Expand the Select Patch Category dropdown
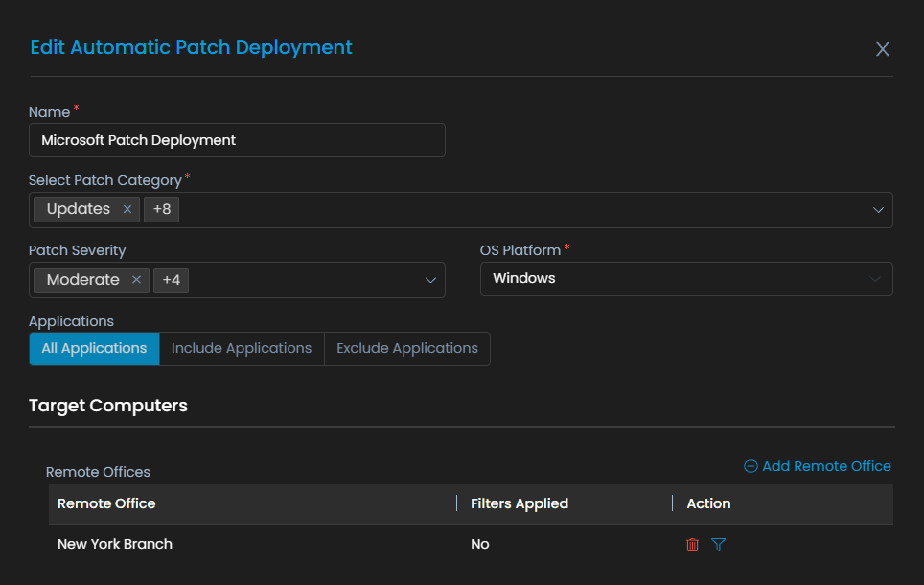The width and height of the screenshot is (924, 585). click(878, 210)
